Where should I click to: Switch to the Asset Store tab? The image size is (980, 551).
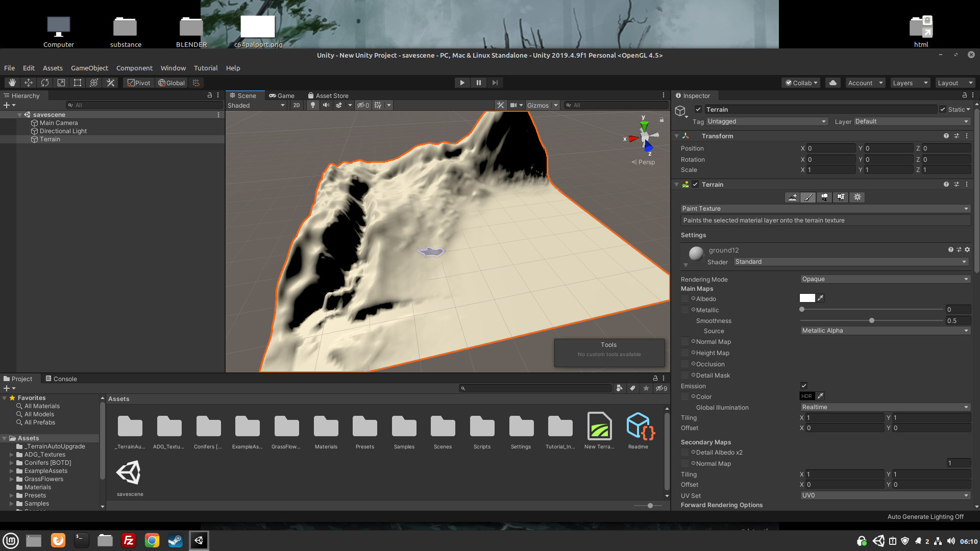[328, 95]
